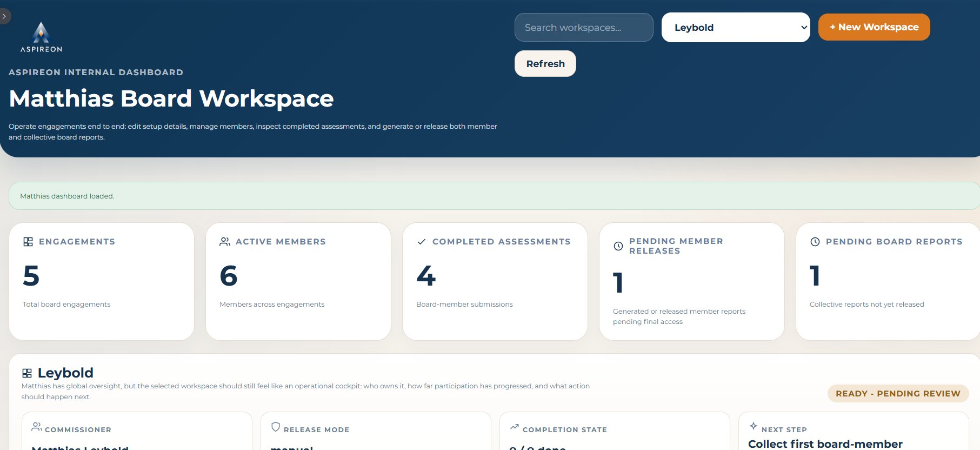
Task: Click the Pending Member Releases clock icon
Action: pyautogui.click(x=618, y=246)
